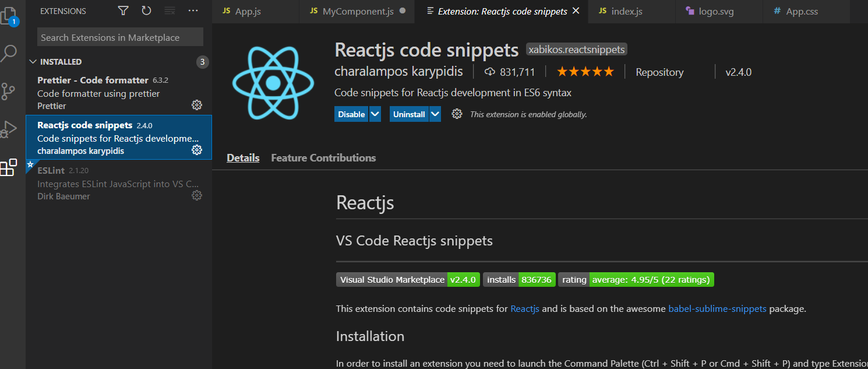Click the unsaved dot on MyComponent.js tab
This screenshot has width=868, height=369.
pos(403,11)
